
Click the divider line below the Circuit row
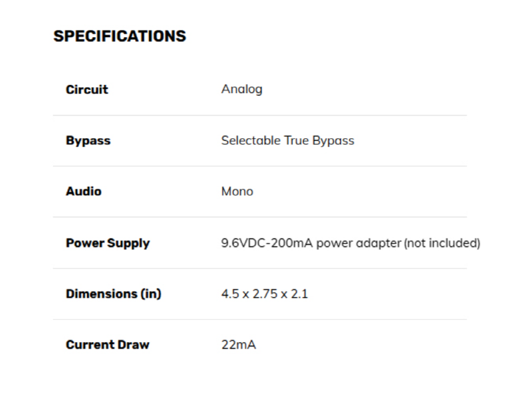coord(259,115)
